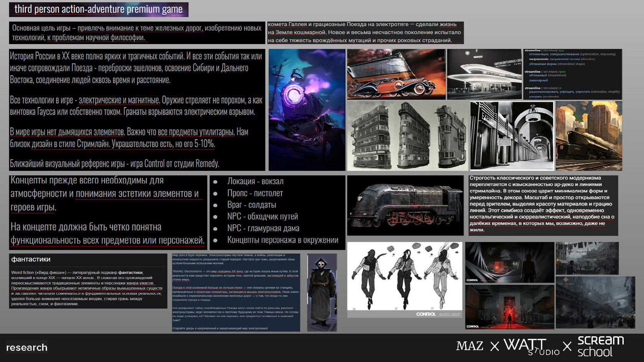This screenshot has height=362, width=644.
Task: Click the CONTROL logo on character sketch sheet
Action: click(426, 314)
